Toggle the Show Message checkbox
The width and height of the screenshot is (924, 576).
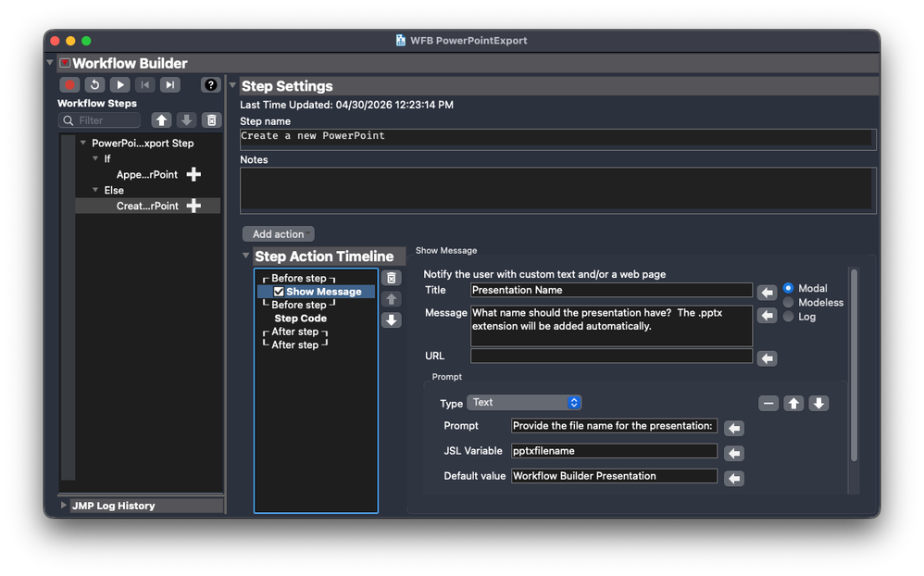pyautogui.click(x=279, y=292)
